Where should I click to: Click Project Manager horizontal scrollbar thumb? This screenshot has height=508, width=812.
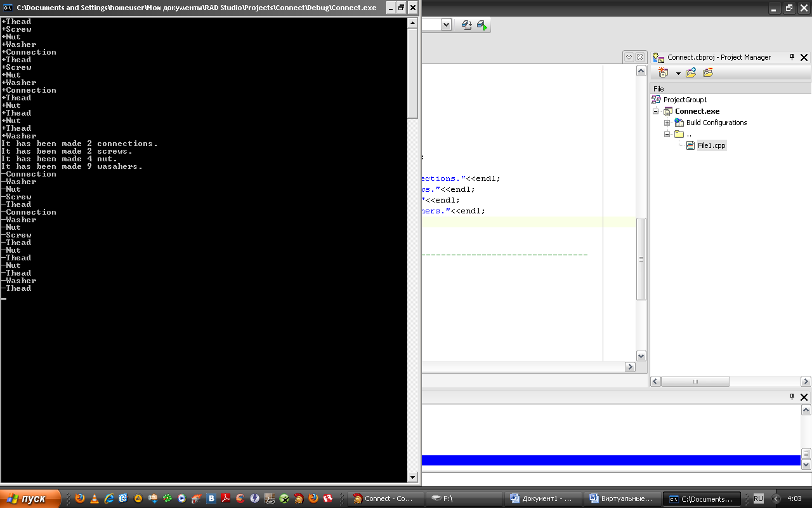695,382
